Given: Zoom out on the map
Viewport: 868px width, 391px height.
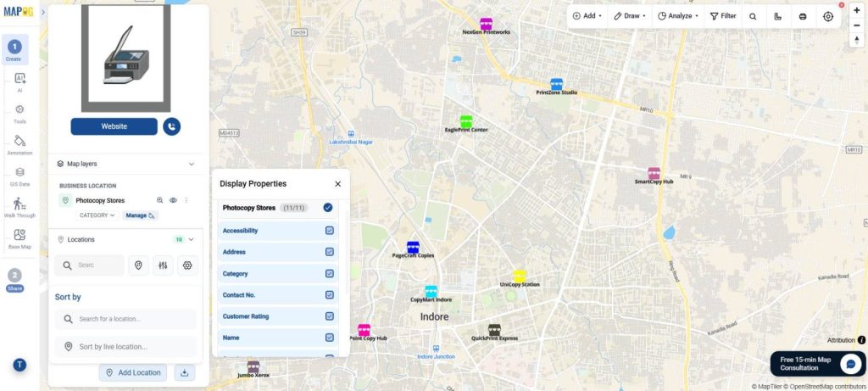Looking at the screenshot, I should pyautogui.click(x=857, y=25).
